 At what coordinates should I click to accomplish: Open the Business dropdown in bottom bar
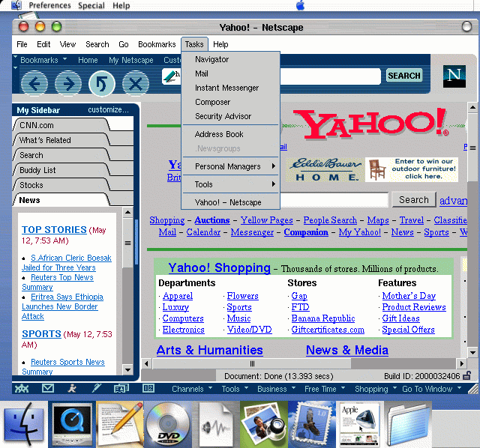[x=276, y=389]
